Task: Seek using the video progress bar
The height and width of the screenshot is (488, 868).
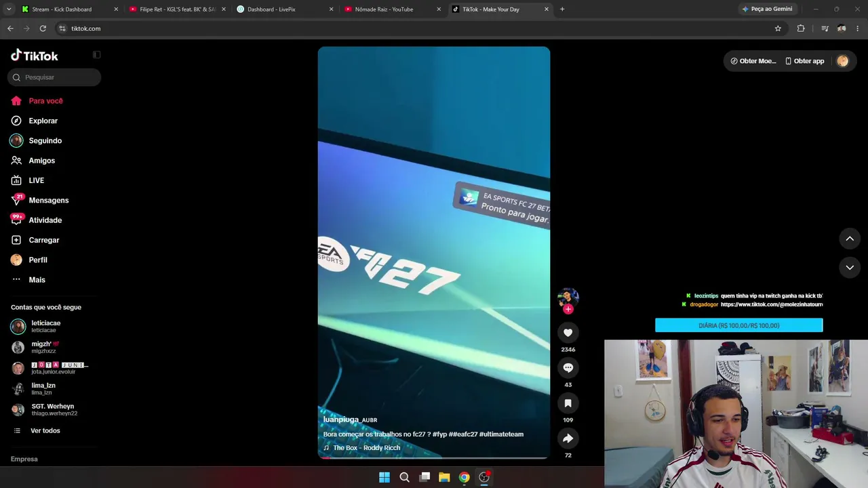Action: 434,457
